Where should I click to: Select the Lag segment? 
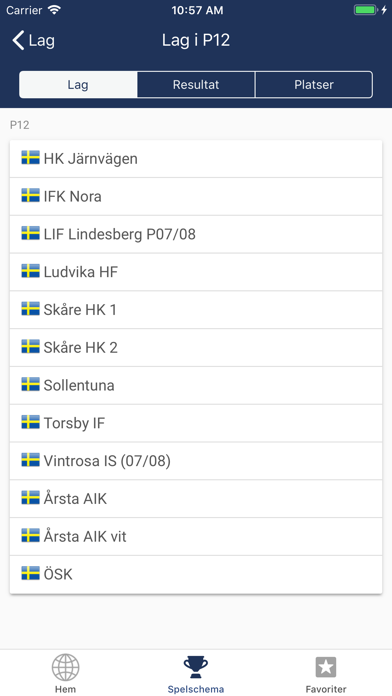78,84
